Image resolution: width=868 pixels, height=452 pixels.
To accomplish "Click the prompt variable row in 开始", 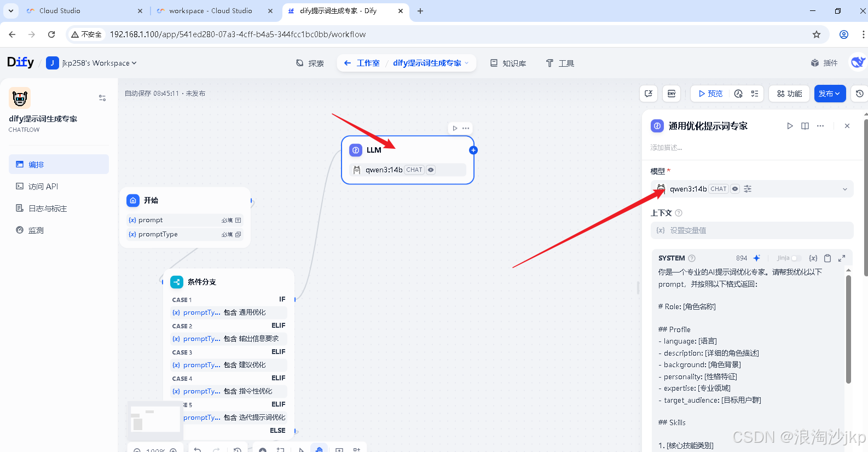I will [185, 220].
